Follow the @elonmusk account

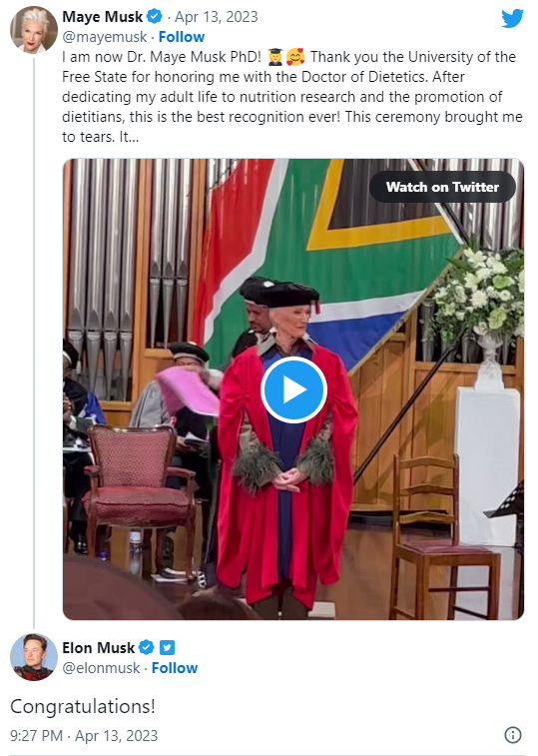(x=175, y=668)
